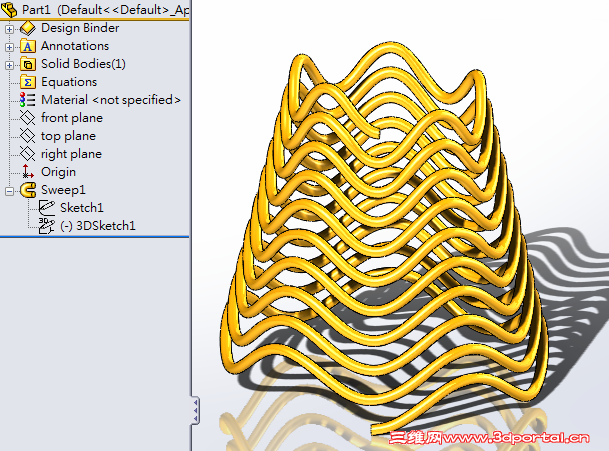Select the "Sketch1" label under Sweep1

click(x=82, y=208)
